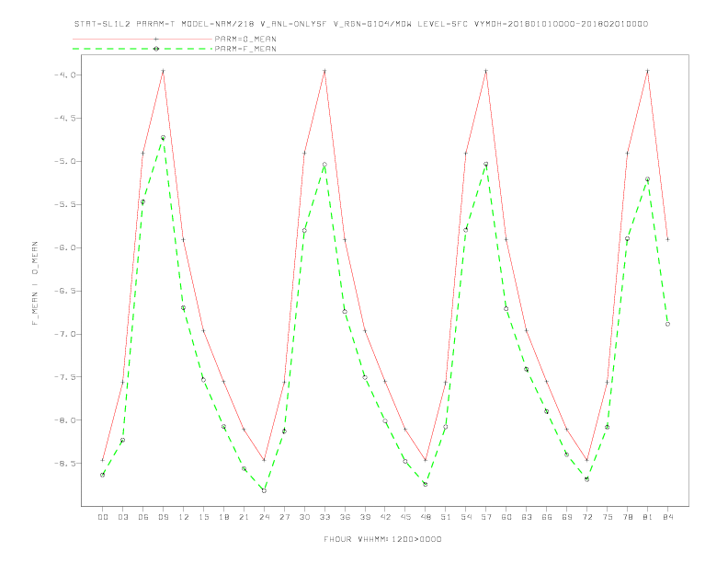Click the F_MEAN | O_MEAN vertical axis label

[x=35, y=283]
